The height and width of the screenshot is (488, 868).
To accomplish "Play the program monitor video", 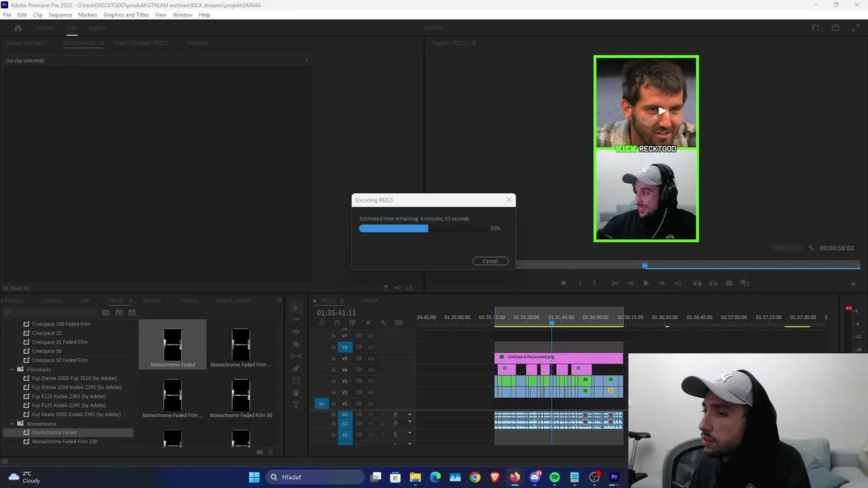I will coord(646,283).
